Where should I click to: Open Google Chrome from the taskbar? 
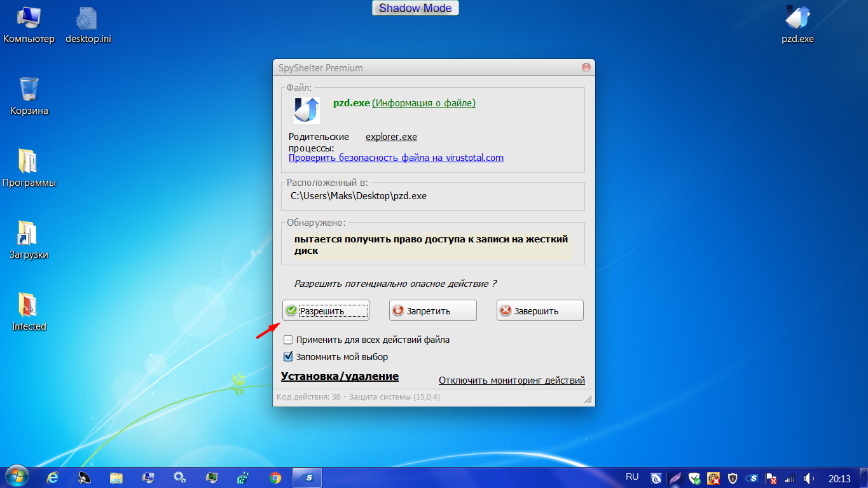pos(275,477)
